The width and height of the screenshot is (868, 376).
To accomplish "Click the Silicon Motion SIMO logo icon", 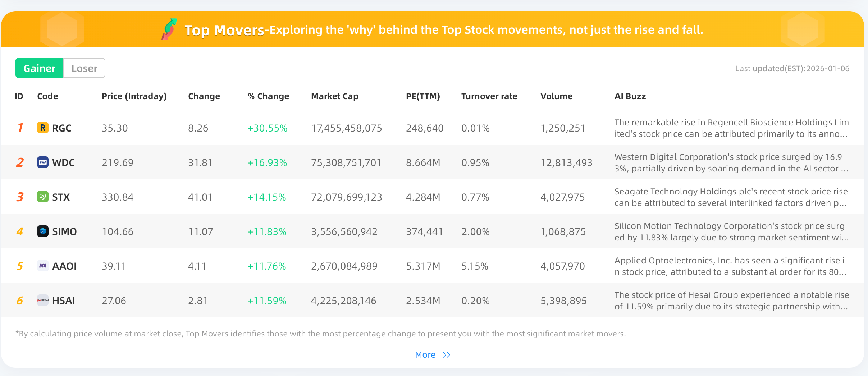I will click(x=42, y=231).
